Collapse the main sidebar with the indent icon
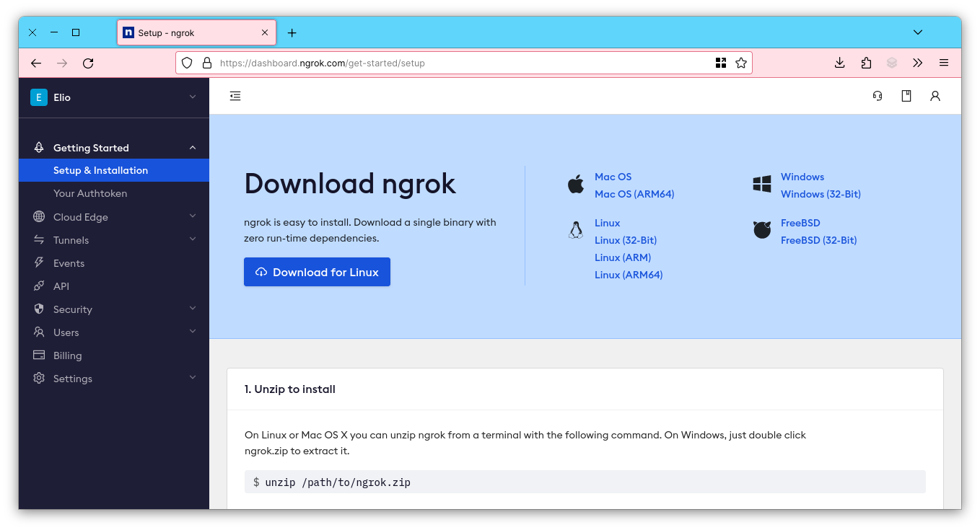The height and width of the screenshot is (530, 980). (x=235, y=95)
